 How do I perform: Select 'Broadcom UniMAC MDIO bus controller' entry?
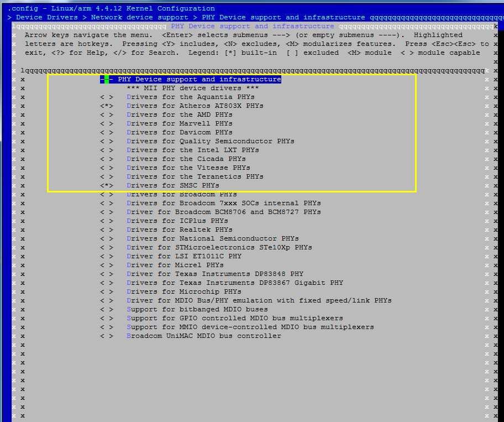tap(204, 336)
